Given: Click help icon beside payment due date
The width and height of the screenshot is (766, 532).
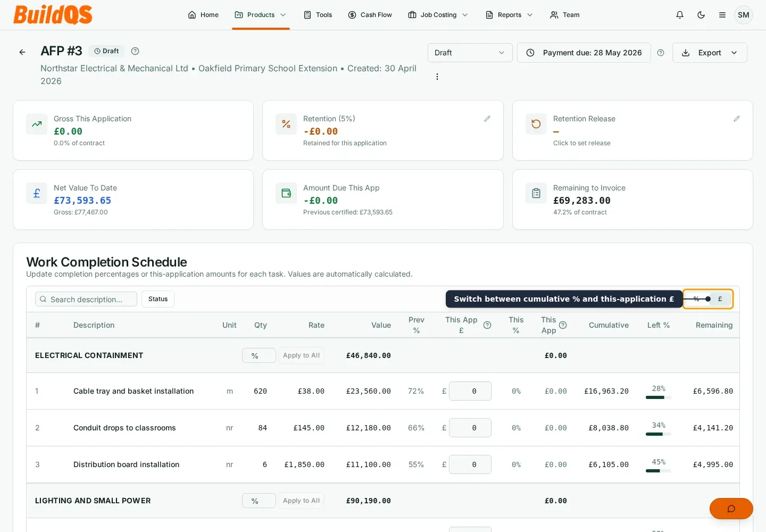Looking at the screenshot, I should pyautogui.click(x=661, y=53).
